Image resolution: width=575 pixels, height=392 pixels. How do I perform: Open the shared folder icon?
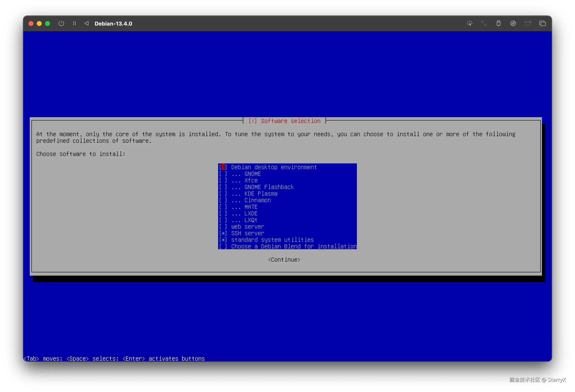(x=528, y=24)
